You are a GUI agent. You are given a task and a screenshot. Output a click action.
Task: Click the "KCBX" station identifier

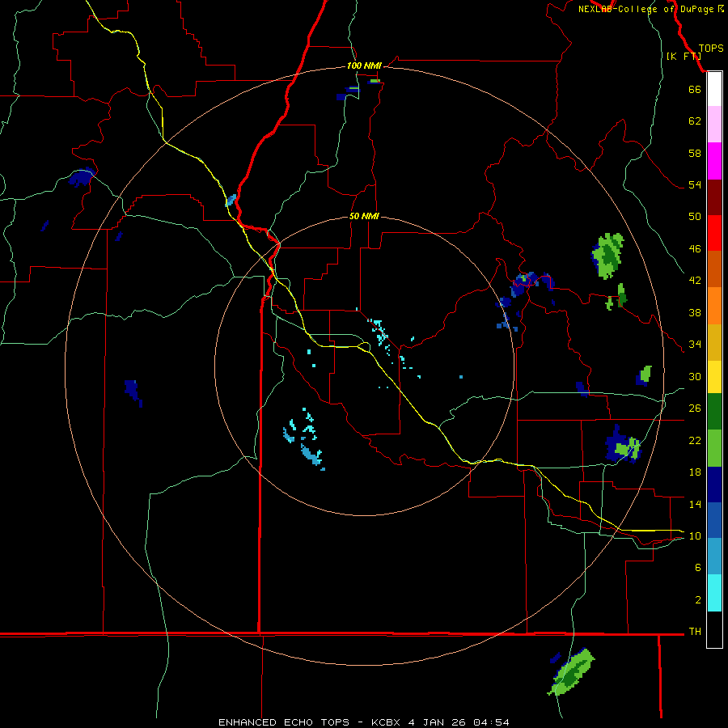(x=385, y=722)
